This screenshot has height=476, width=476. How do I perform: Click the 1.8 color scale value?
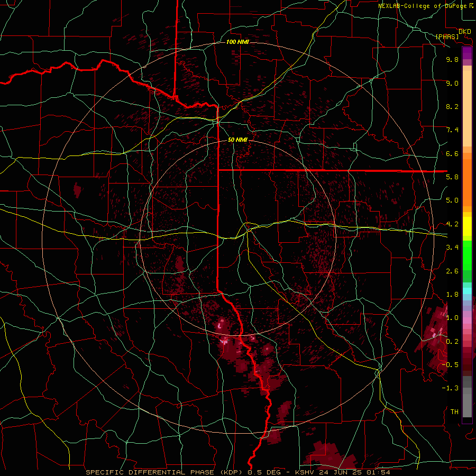(452, 295)
